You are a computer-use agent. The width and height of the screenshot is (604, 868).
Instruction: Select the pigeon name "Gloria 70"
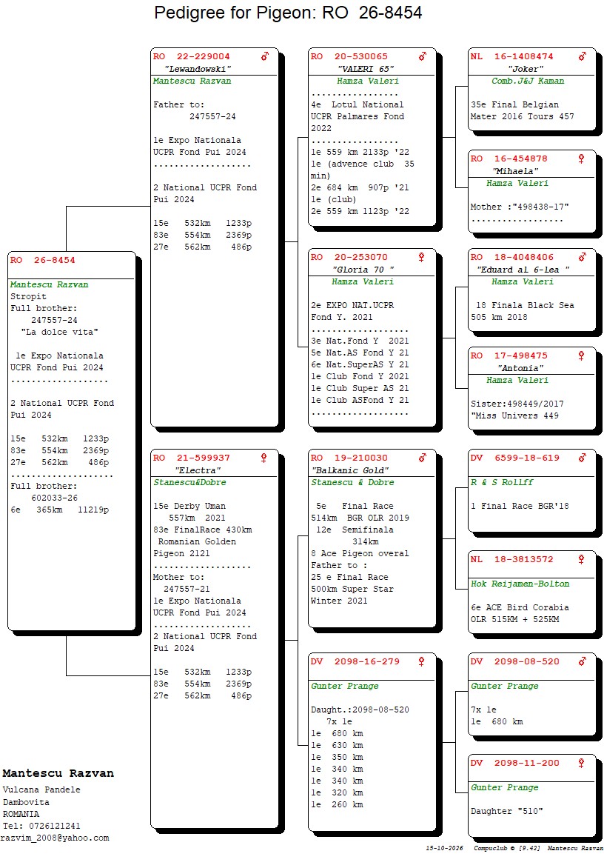coord(363,270)
